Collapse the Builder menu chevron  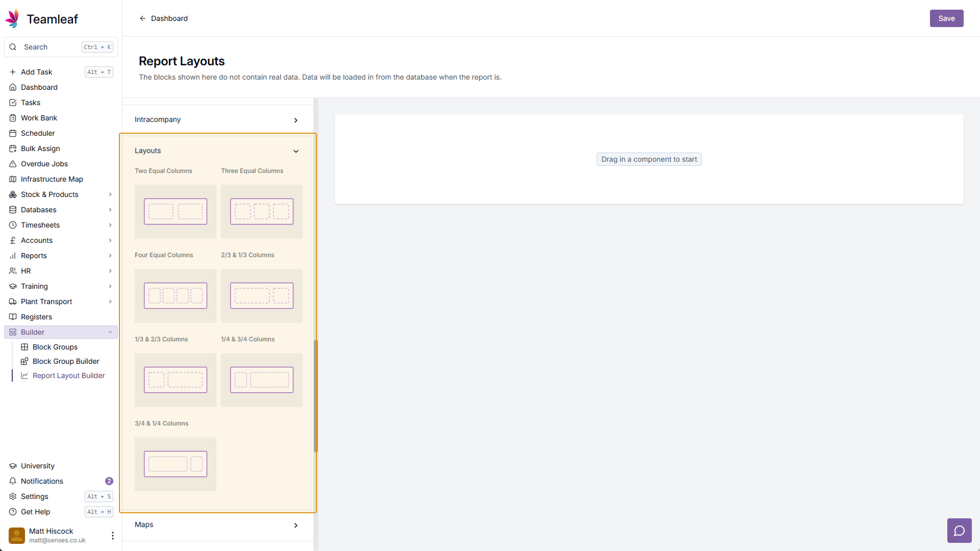click(110, 332)
